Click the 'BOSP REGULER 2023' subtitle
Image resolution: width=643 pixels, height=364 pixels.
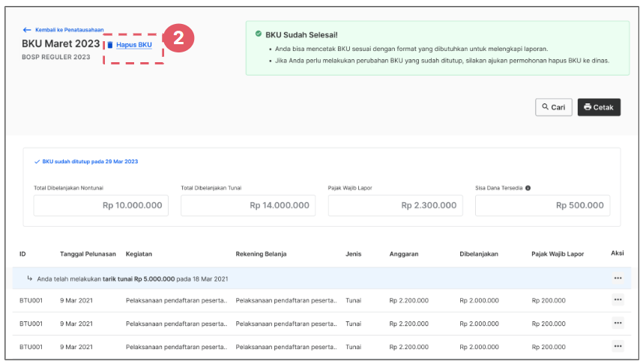point(55,57)
